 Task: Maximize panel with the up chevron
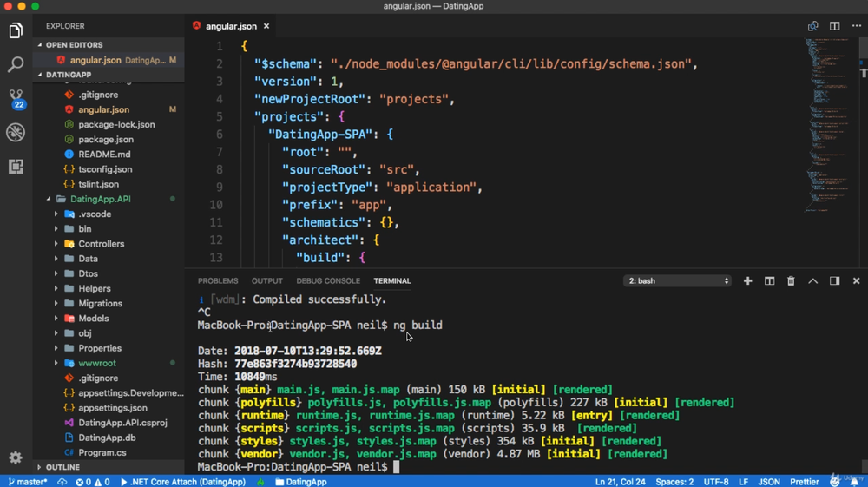pos(812,281)
